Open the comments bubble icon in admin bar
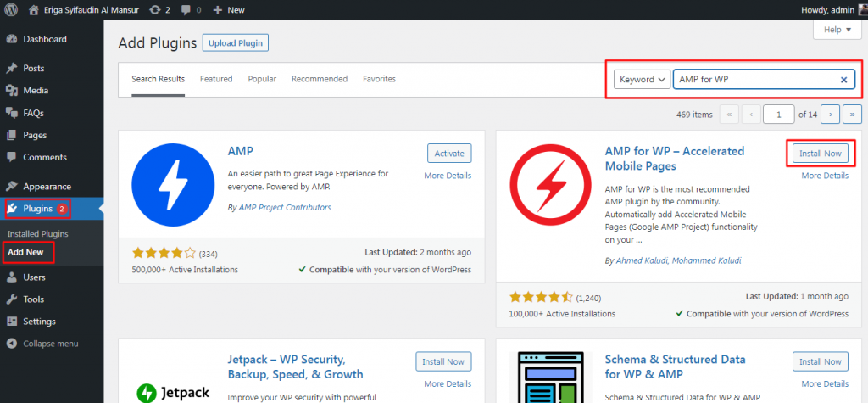Screen dimensions: 868x403 point(185,10)
